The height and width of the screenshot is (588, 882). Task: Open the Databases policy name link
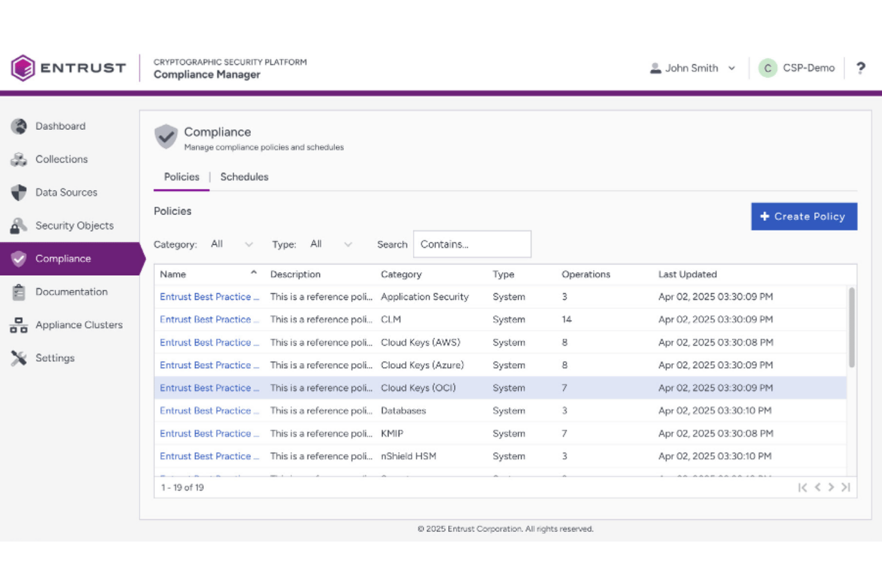pyautogui.click(x=209, y=410)
